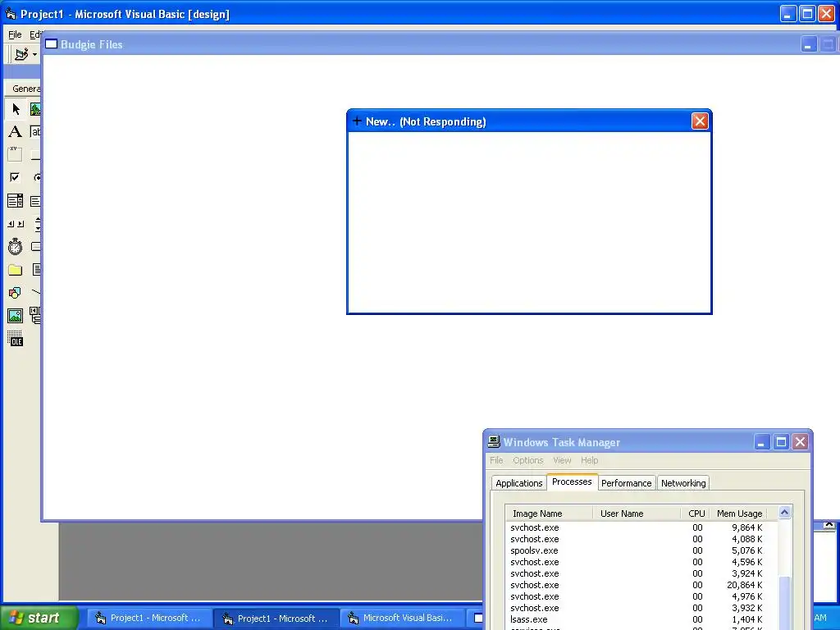Click the process list scroll-up arrow
Screen dimensions: 840x630
point(784,513)
